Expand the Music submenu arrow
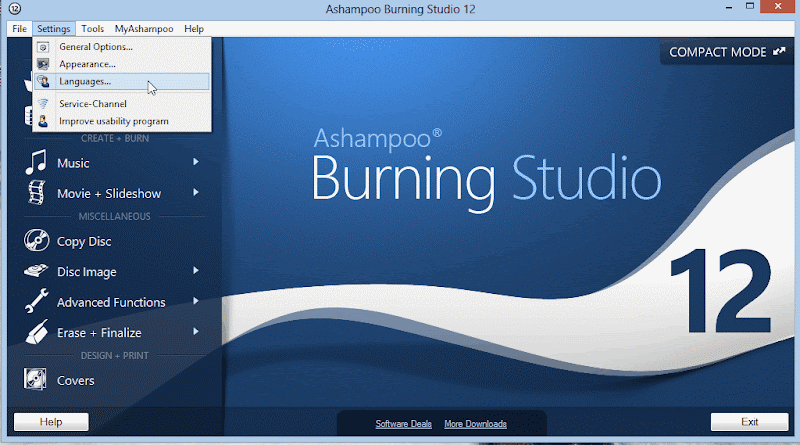 pyautogui.click(x=196, y=162)
